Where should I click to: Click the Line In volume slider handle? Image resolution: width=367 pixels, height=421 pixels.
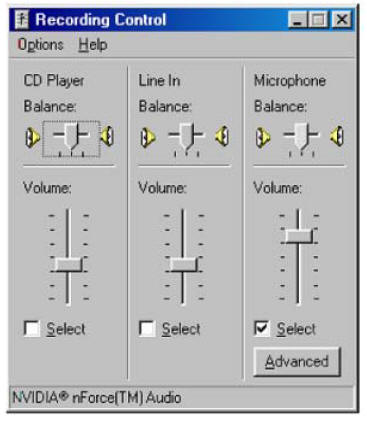coord(183,265)
